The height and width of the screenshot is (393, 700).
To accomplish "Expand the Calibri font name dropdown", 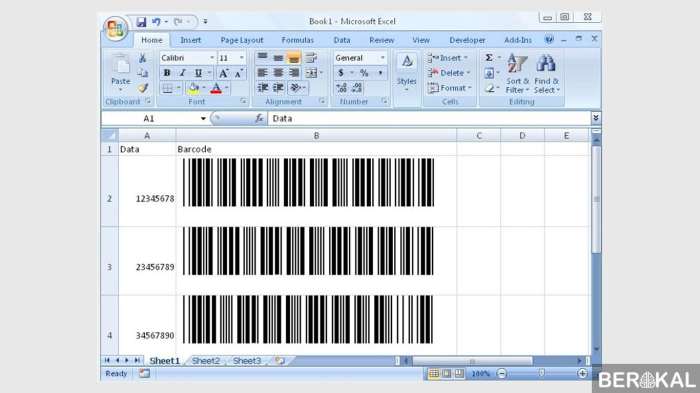I will point(212,58).
